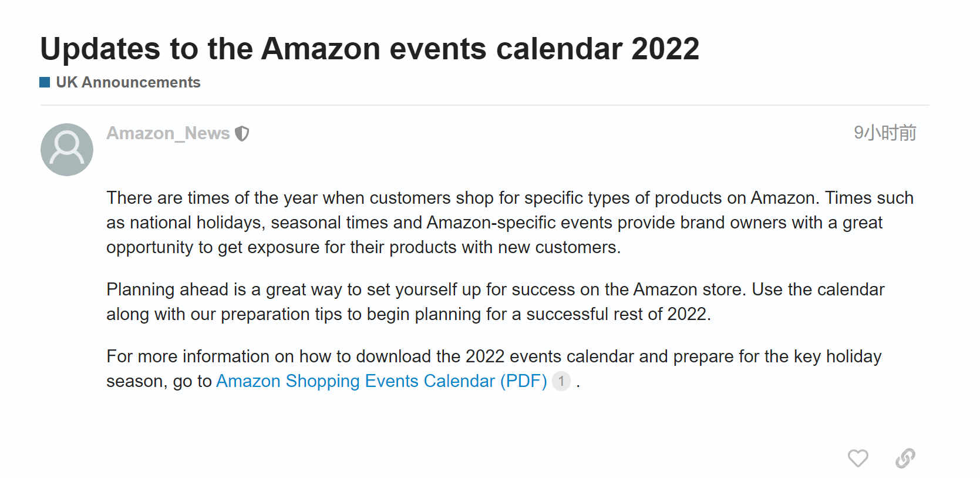Click the words 'Amazon events calendar' in title
The image size is (980, 478).
pyautogui.click(x=442, y=48)
